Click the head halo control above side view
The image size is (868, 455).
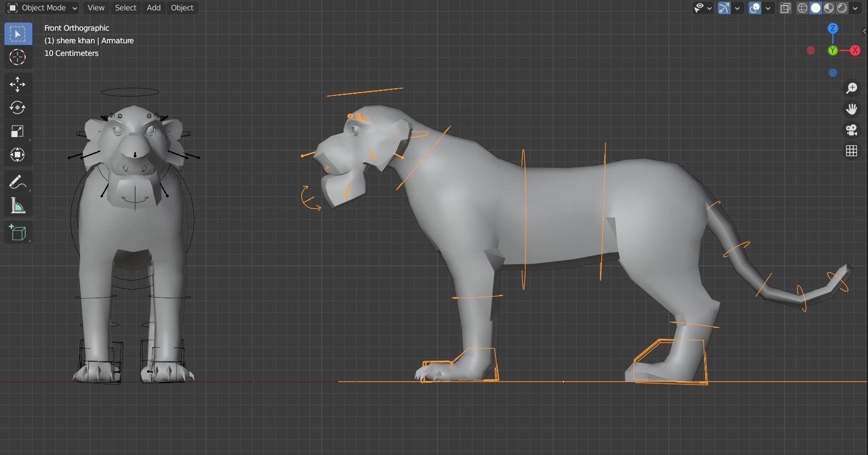[x=365, y=92]
